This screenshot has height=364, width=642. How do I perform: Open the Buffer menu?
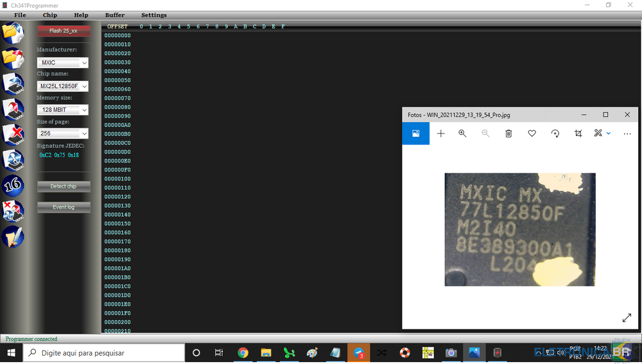point(115,15)
